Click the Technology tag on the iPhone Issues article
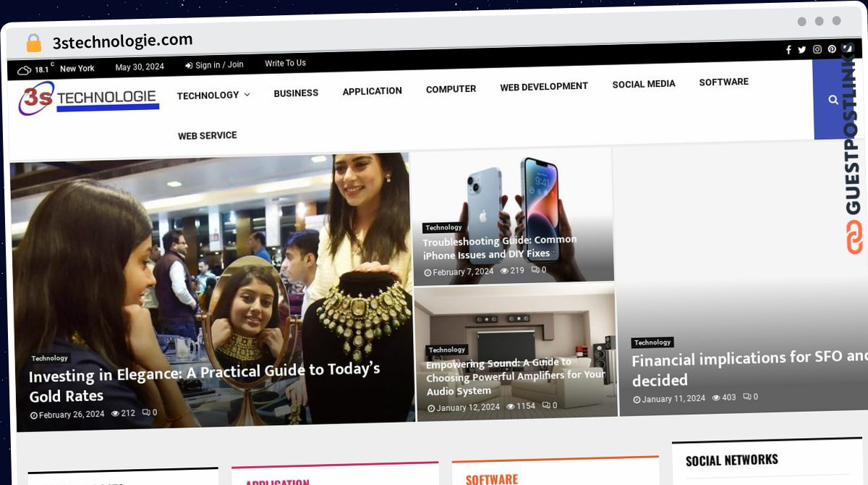 (x=443, y=227)
